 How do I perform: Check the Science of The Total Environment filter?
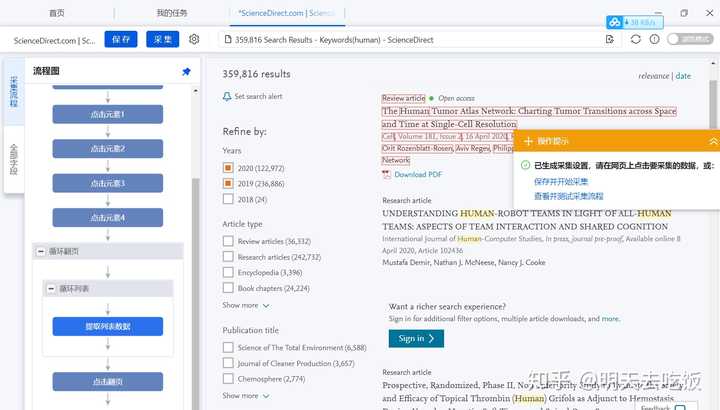228,348
